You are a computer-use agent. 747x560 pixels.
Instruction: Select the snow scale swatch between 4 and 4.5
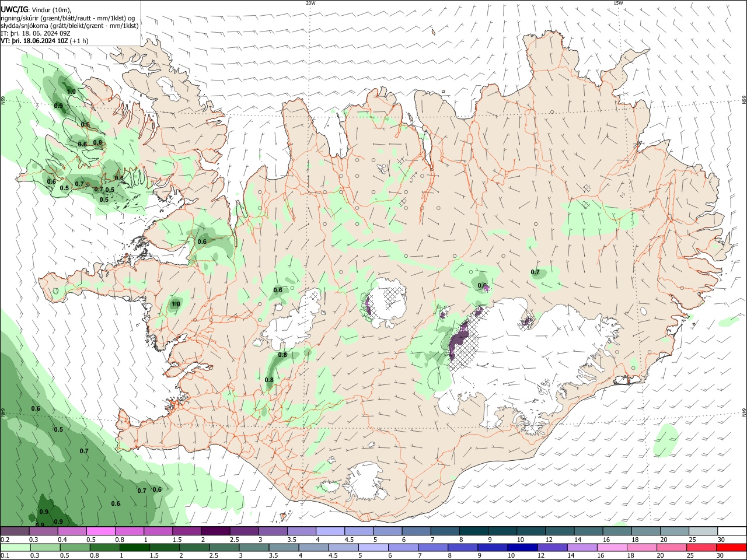(330, 531)
